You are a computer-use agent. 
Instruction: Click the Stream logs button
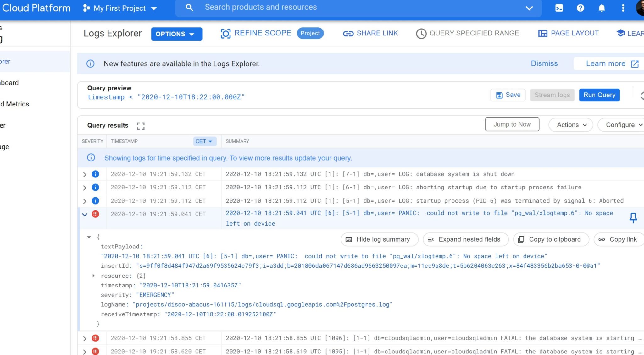point(552,95)
